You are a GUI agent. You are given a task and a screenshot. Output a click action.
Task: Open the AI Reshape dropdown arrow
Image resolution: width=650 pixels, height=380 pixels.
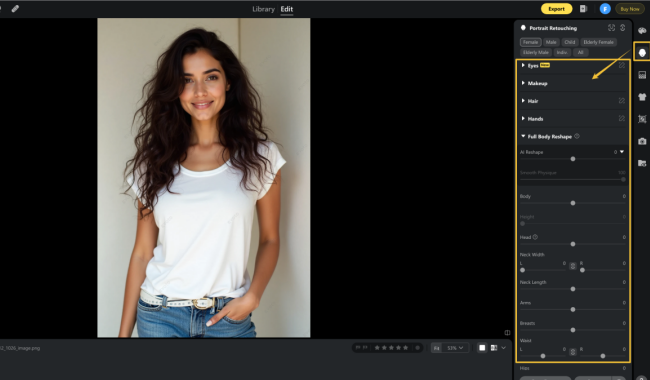[622, 152]
